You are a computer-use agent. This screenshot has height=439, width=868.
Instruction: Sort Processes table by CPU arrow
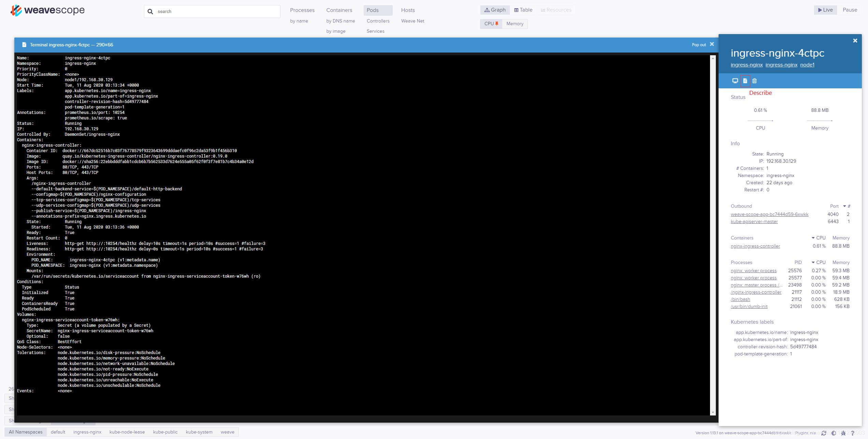point(813,262)
